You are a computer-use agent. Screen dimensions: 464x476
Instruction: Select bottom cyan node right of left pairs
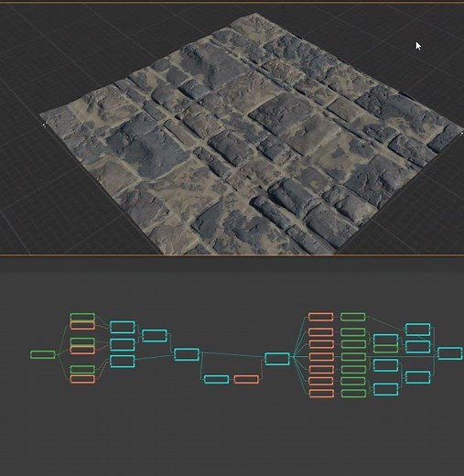(123, 362)
